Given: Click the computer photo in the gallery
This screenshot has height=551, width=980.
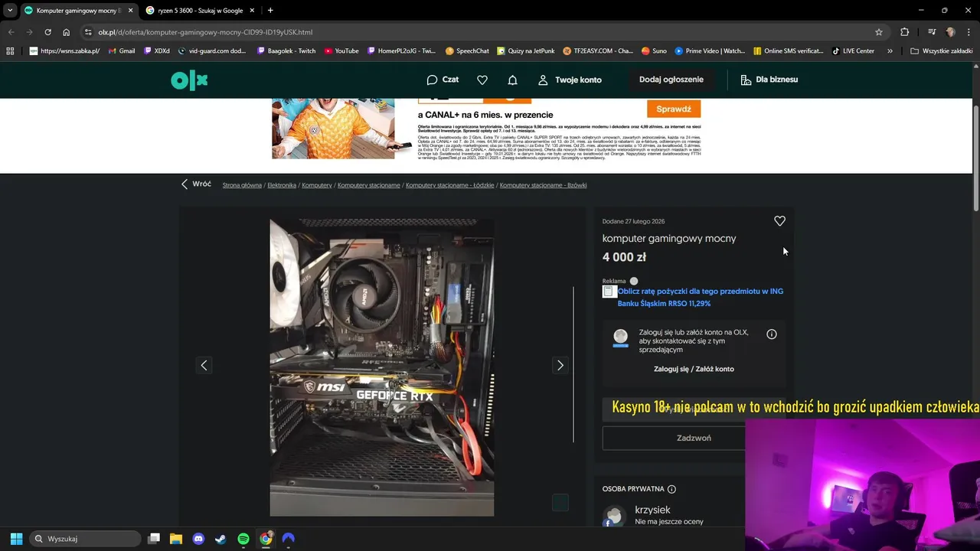Looking at the screenshot, I should coord(382,367).
